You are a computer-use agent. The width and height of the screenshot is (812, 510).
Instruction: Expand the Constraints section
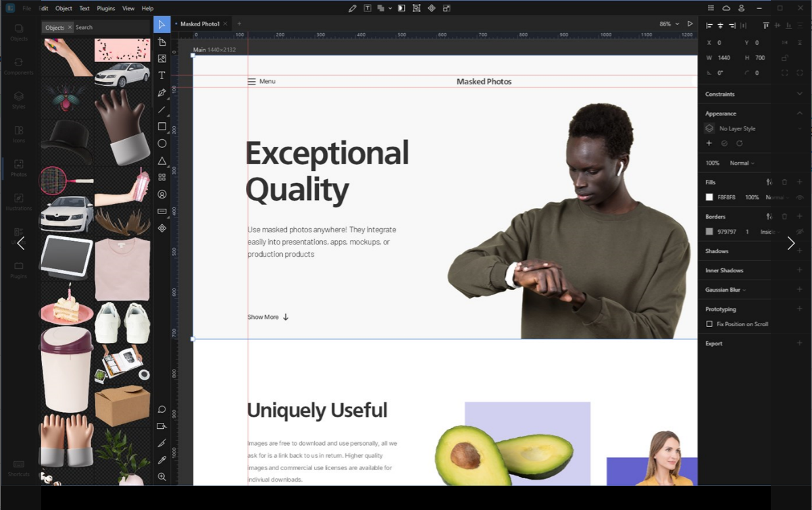[800, 94]
